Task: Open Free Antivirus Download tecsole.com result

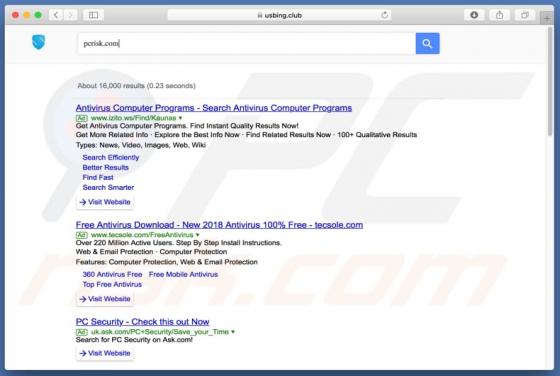Action: [219, 225]
